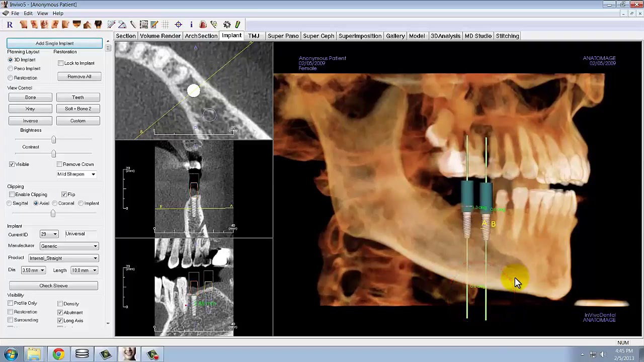Open the File menu

coord(15,14)
